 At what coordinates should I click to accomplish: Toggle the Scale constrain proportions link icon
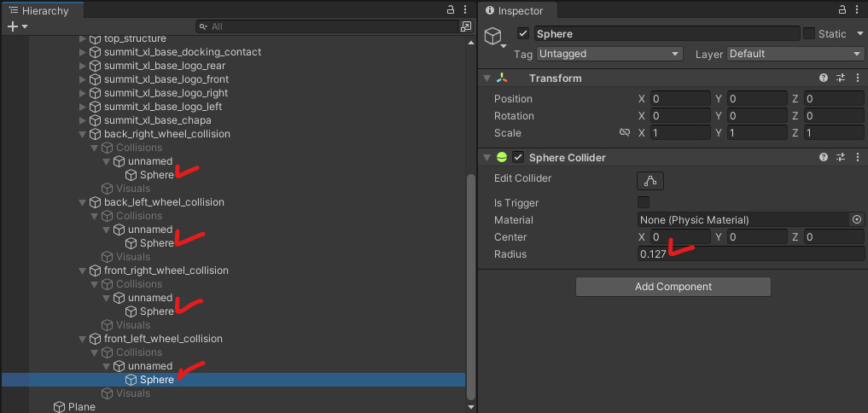[625, 133]
